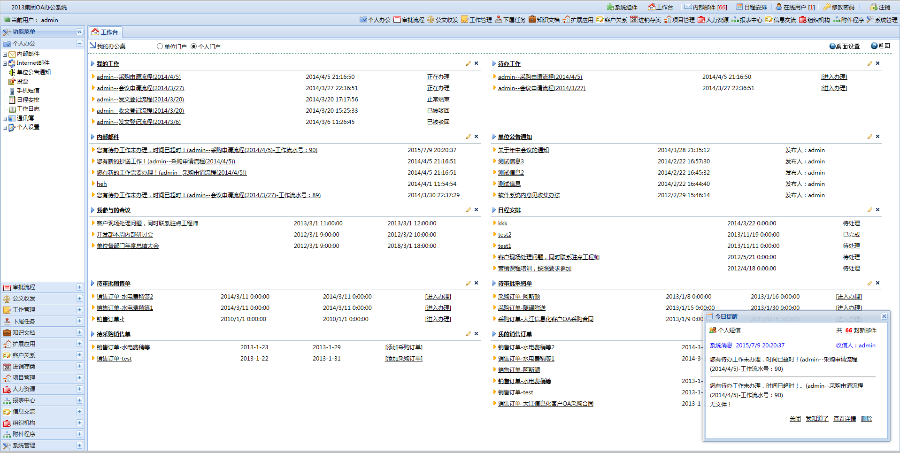This screenshot has height=453, width=900.
Task: Open 审批流程 in the top module toolbar
Action: pyautogui.click(x=409, y=20)
